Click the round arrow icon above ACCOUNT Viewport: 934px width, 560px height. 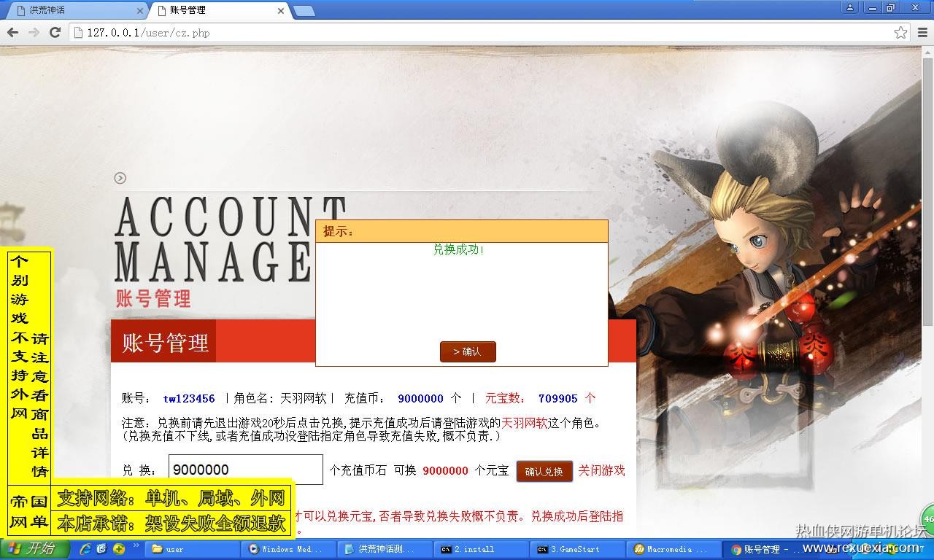tap(120, 178)
